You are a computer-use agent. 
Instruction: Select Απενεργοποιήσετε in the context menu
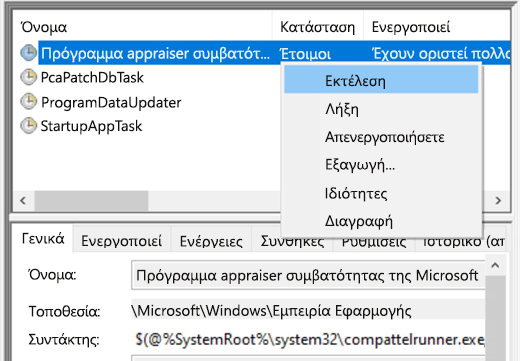[x=381, y=137]
